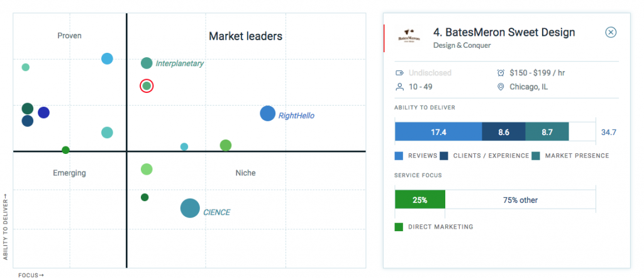Viewport: 644px width, 279px height.
Task: Click the Reviews 17.4 bar segment
Action: 438,131
